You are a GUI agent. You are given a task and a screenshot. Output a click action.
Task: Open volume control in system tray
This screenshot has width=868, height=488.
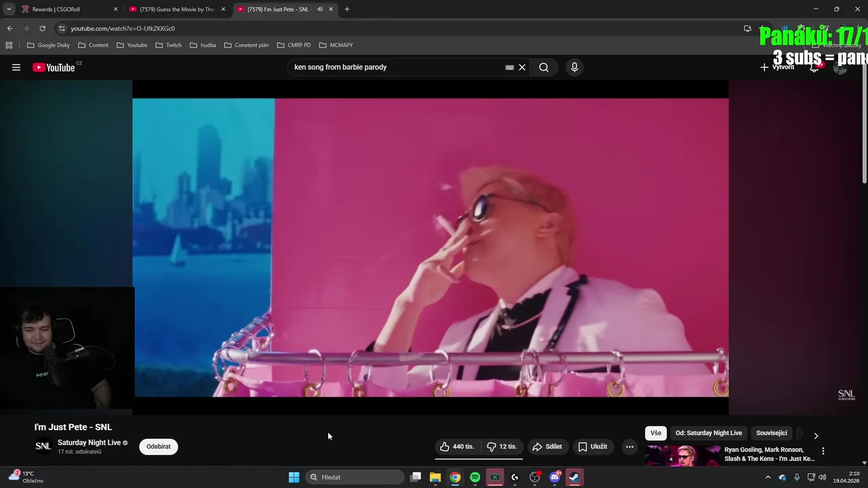[822, 477]
